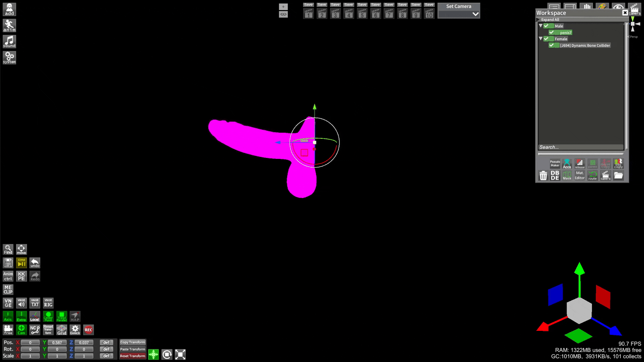Screen dimensions: 644x362
Task: Click the undo arrow icon
Action: pyautogui.click(x=35, y=263)
